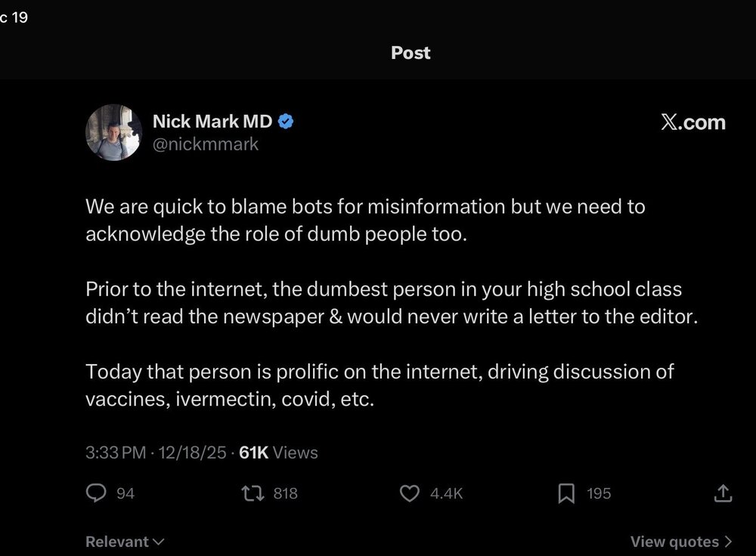Click the arrow next to View quotes
Image resolution: width=756 pixels, height=556 pixels.
728,542
